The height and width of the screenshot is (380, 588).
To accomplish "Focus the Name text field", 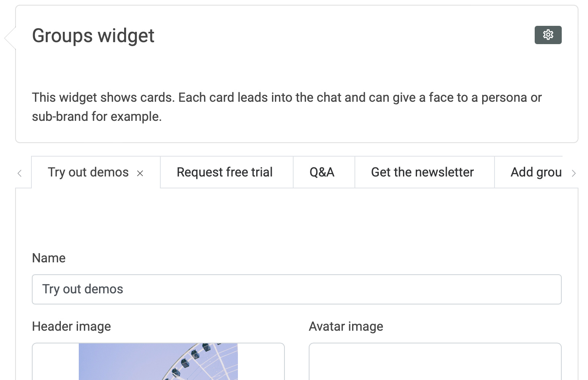I will (x=296, y=289).
